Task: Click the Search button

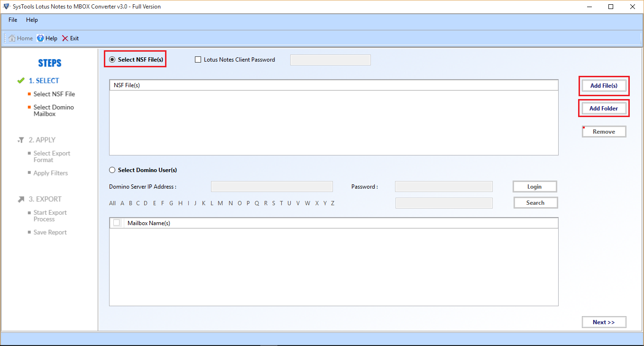Action: tap(535, 203)
